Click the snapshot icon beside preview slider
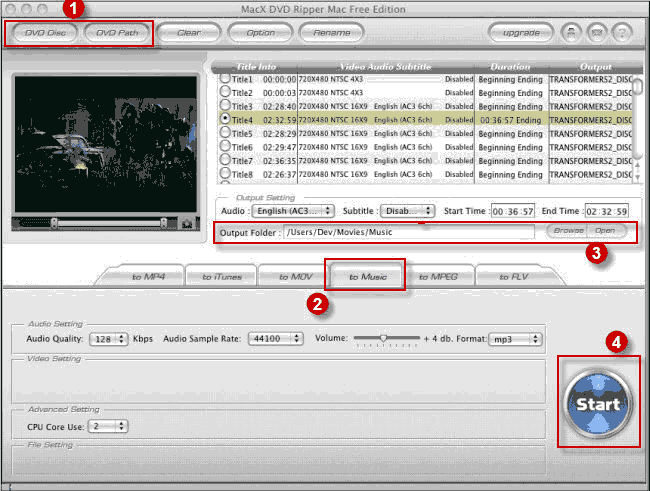Screen dimensions: 650x491 tap(187, 224)
